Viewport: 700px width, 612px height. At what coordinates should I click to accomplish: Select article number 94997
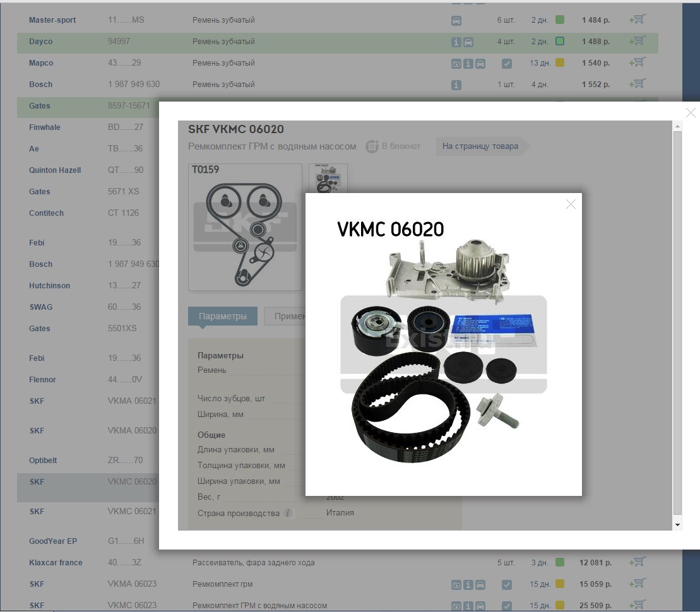point(119,41)
